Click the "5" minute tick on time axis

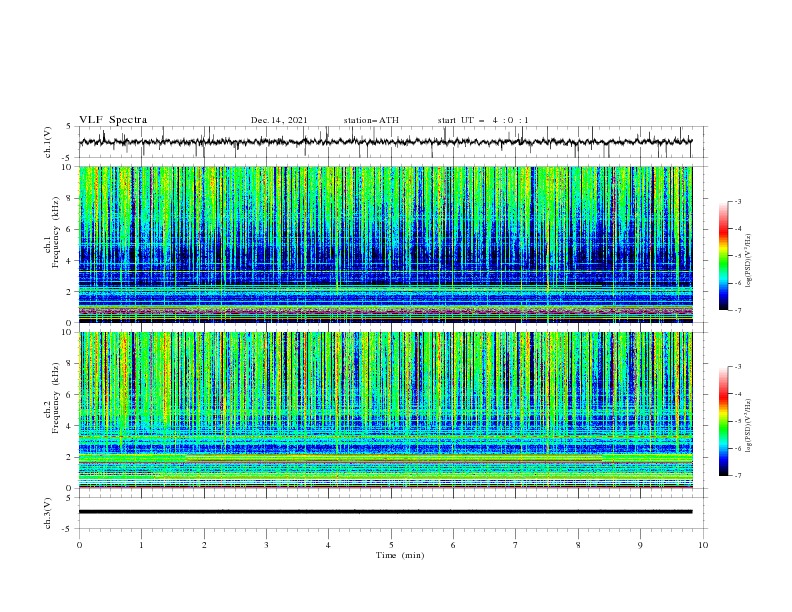(x=391, y=545)
